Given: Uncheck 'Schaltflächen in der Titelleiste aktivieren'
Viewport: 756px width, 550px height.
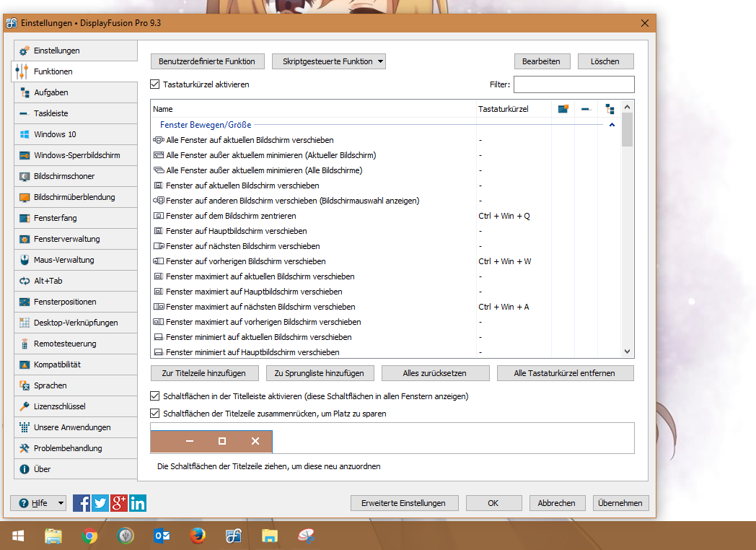Looking at the screenshot, I should point(155,396).
